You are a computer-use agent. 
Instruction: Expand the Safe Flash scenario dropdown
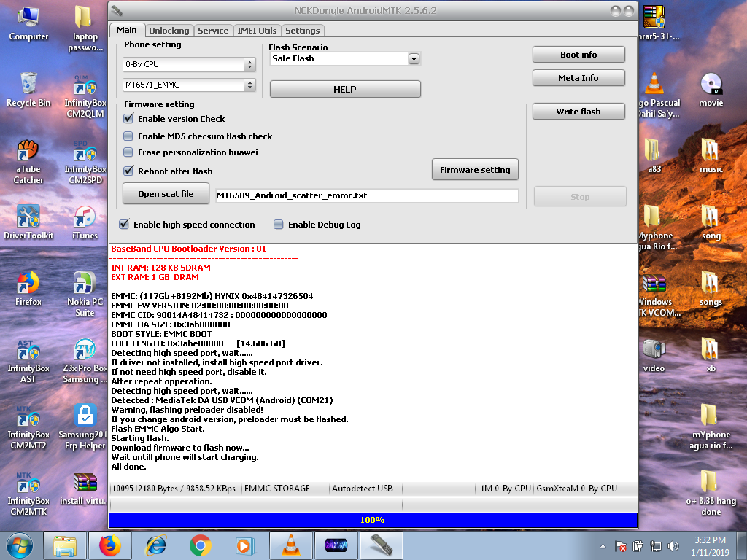(x=414, y=58)
